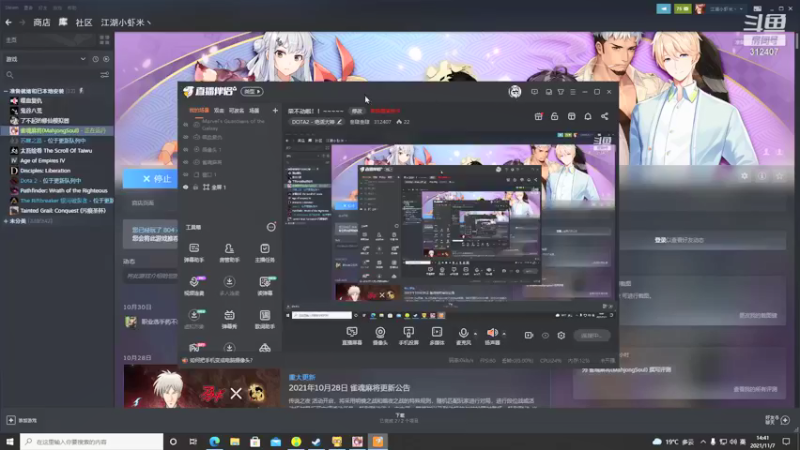Add a multimedia source (多媒体)
Image resolution: width=800 pixels, height=450 pixels.
(437, 336)
